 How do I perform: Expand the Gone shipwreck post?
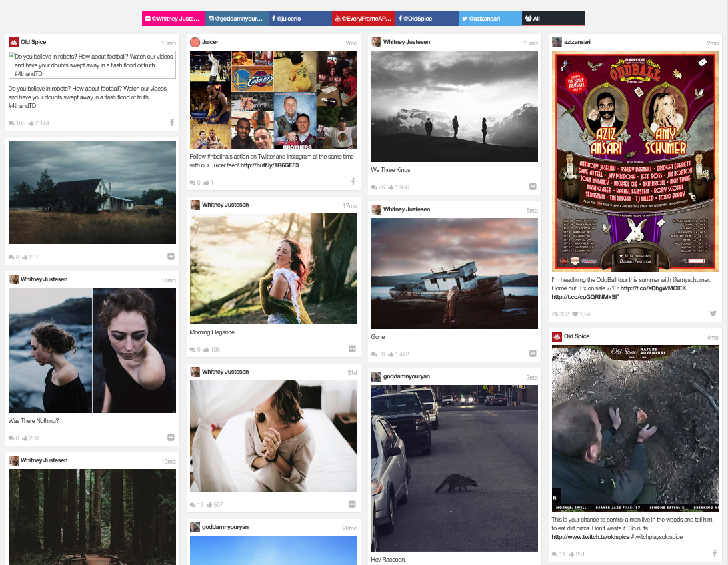533,354
